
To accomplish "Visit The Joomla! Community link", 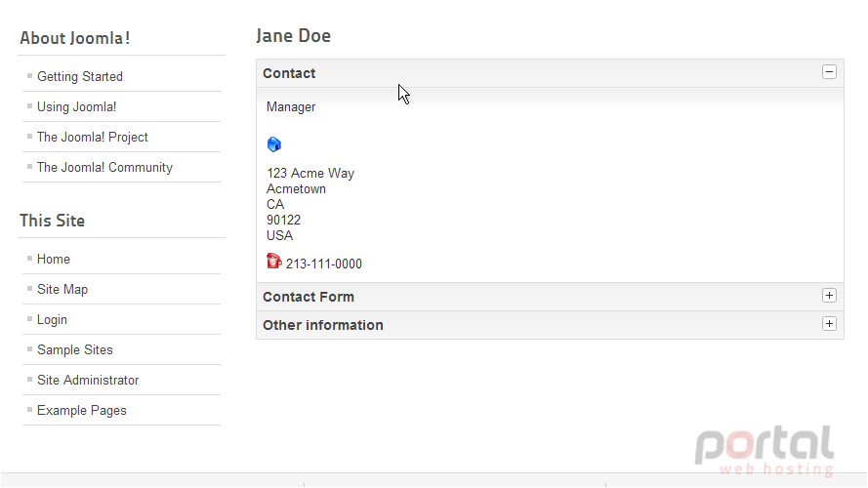I will click(x=104, y=168).
